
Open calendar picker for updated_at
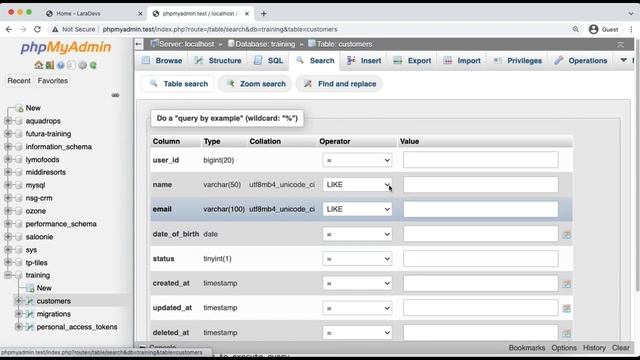tap(566, 308)
